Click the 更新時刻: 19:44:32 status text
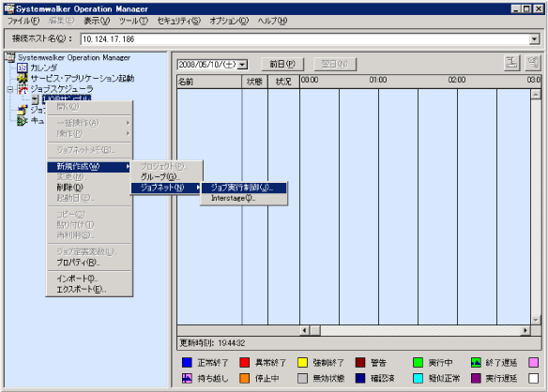This screenshot has height=392, width=548. (212, 343)
